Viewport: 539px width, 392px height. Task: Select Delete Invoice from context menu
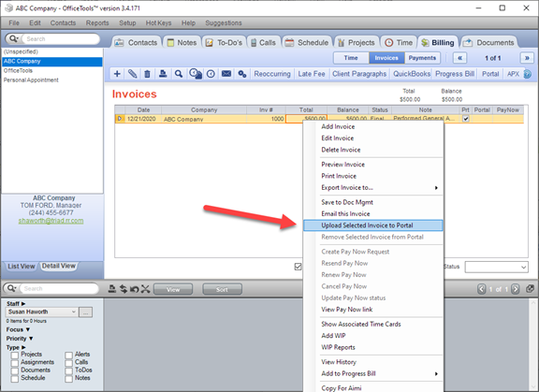(373, 150)
